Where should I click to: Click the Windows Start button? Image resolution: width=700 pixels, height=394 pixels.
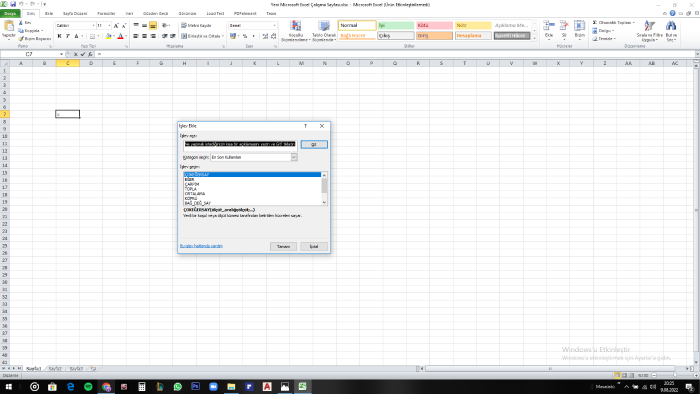pyautogui.click(x=8, y=387)
